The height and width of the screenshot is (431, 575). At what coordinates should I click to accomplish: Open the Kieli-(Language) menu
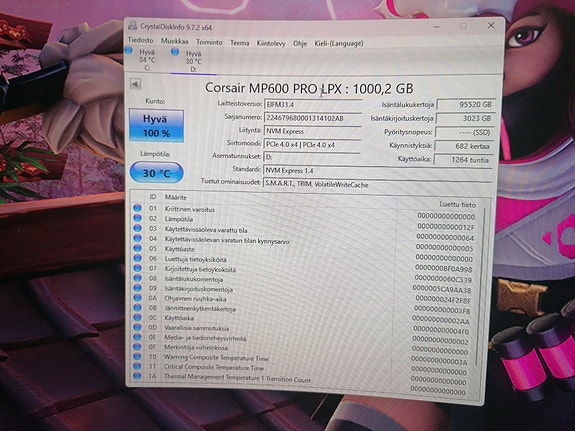coord(339,43)
